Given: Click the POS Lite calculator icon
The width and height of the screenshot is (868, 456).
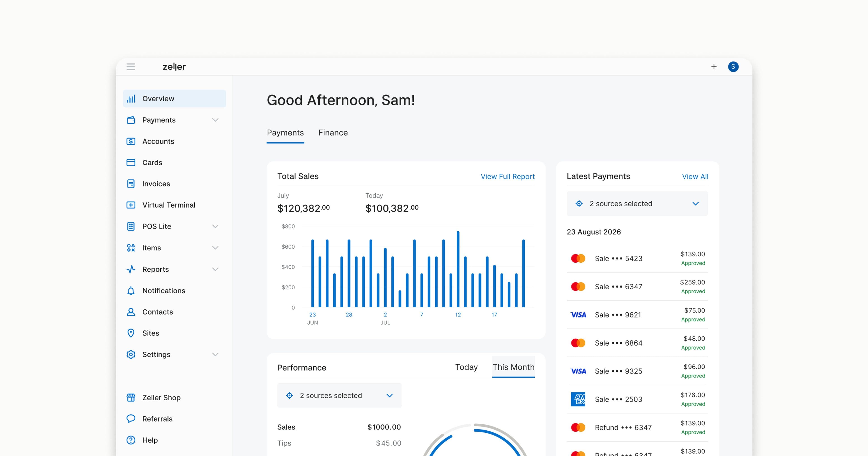Looking at the screenshot, I should coord(131,226).
